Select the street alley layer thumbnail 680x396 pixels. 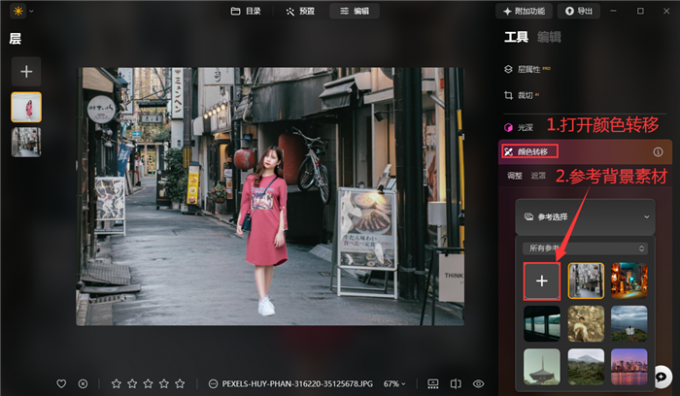tap(26, 142)
